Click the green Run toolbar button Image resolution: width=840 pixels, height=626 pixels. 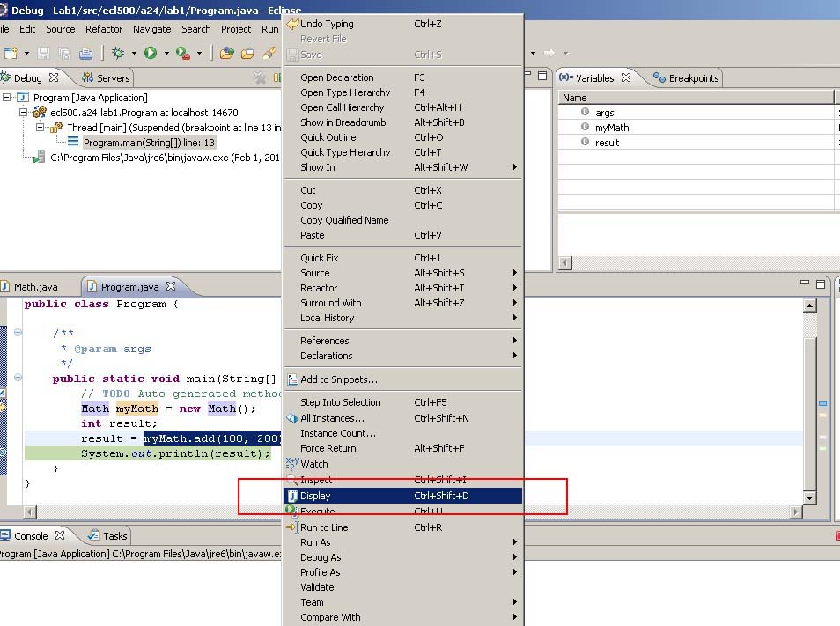click(151, 53)
